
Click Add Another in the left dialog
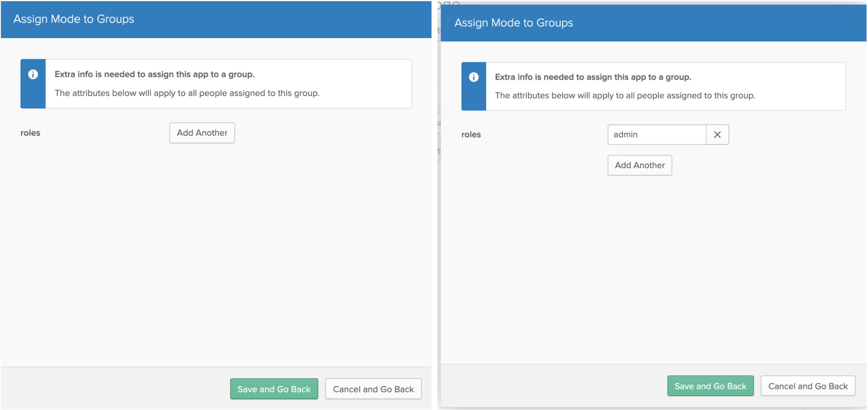[x=202, y=133]
